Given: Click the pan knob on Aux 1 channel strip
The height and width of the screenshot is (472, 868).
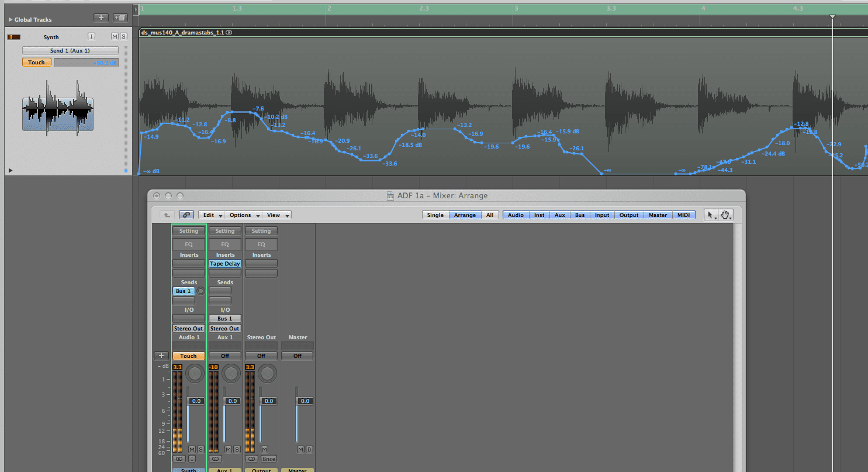Looking at the screenshot, I should 231,374.
